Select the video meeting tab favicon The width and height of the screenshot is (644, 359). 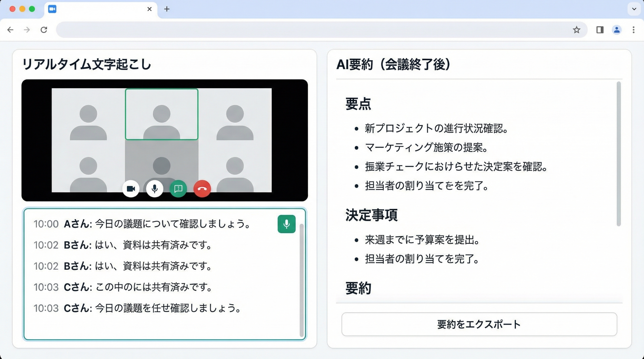click(x=52, y=9)
